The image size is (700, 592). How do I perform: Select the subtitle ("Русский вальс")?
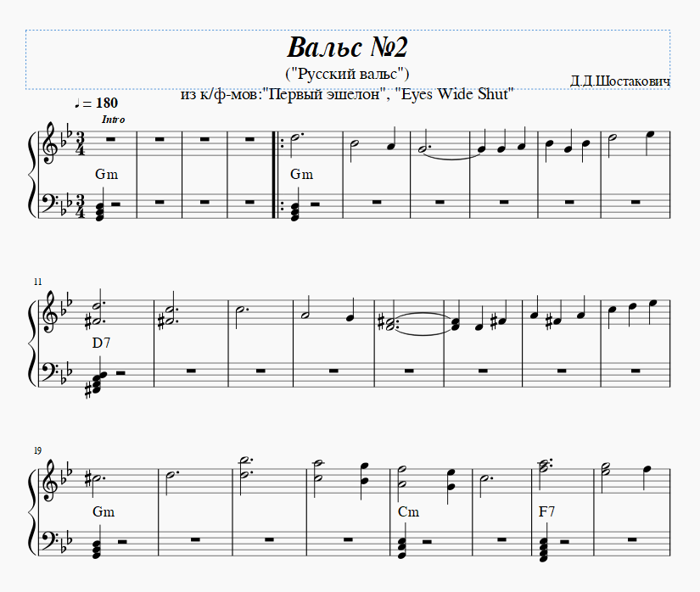[347, 74]
